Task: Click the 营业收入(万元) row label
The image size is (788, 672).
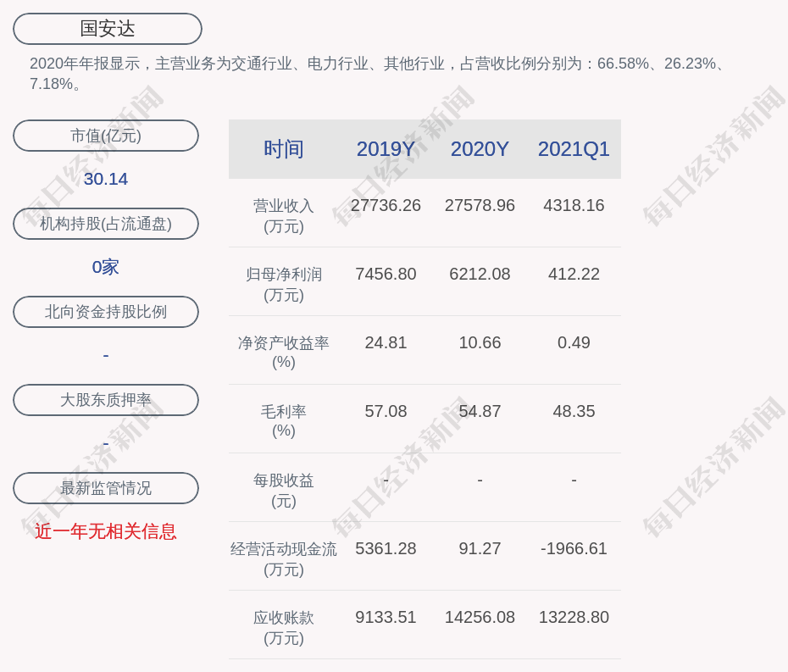Action: click(284, 216)
